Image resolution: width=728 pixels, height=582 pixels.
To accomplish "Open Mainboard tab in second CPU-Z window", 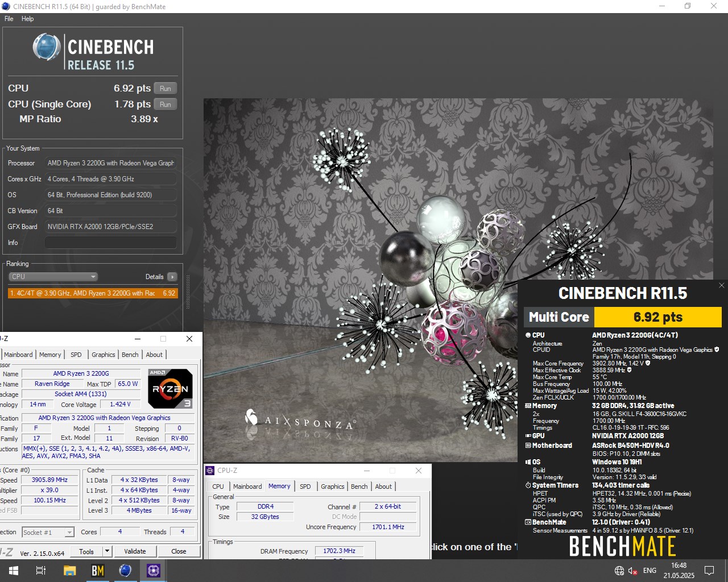I will pos(247,487).
